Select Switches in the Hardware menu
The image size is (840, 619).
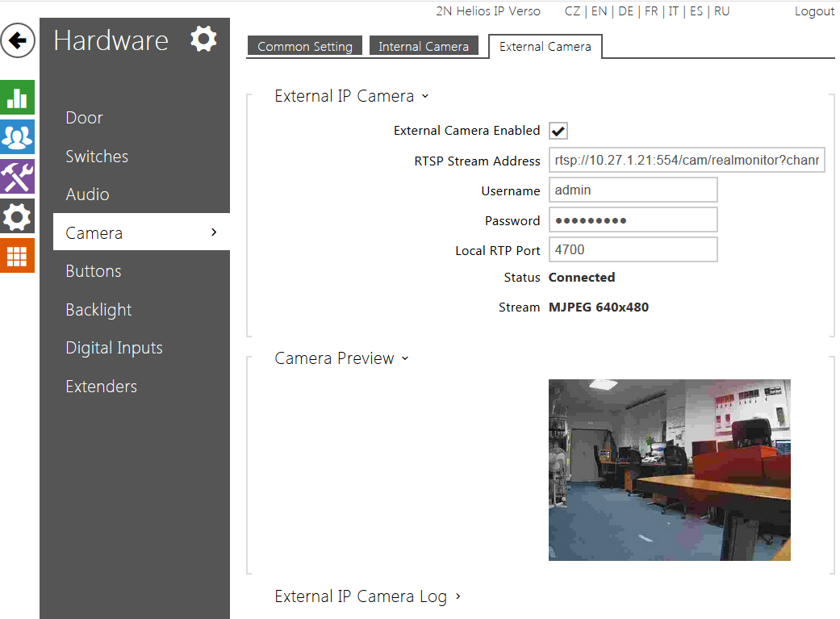click(x=97, y=157)
